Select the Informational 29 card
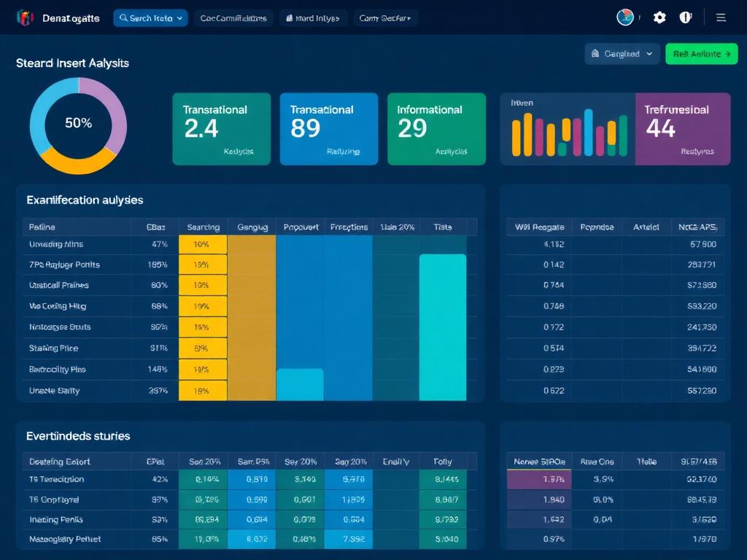Screen dimensions: 747x560 [436, 129]
